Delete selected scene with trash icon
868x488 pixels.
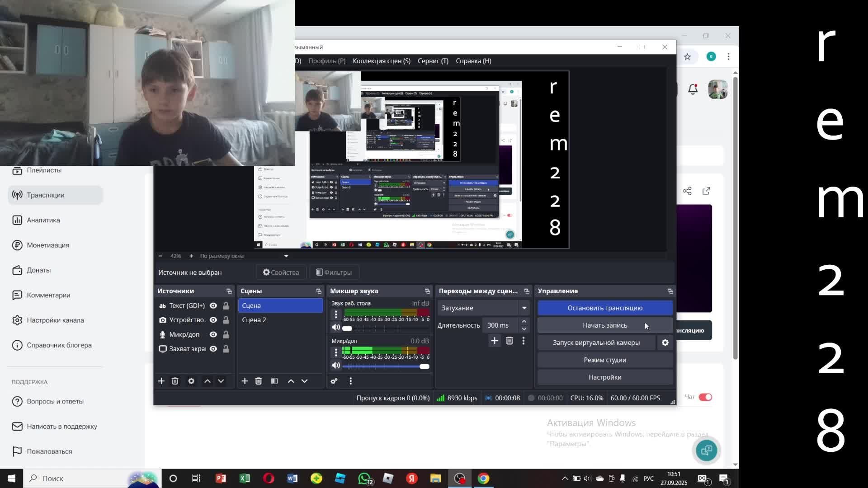259,381
